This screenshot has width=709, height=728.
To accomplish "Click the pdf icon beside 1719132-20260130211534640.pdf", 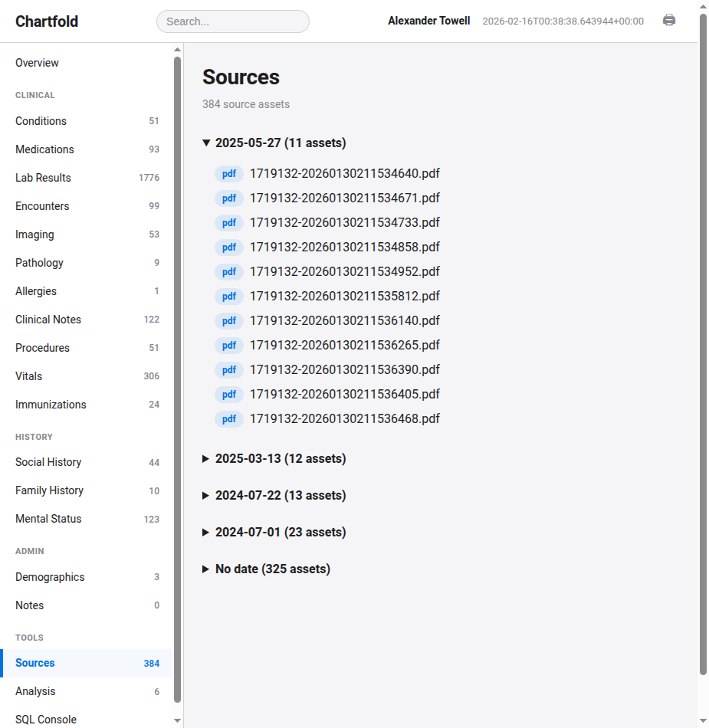I will tap(228, 173).
